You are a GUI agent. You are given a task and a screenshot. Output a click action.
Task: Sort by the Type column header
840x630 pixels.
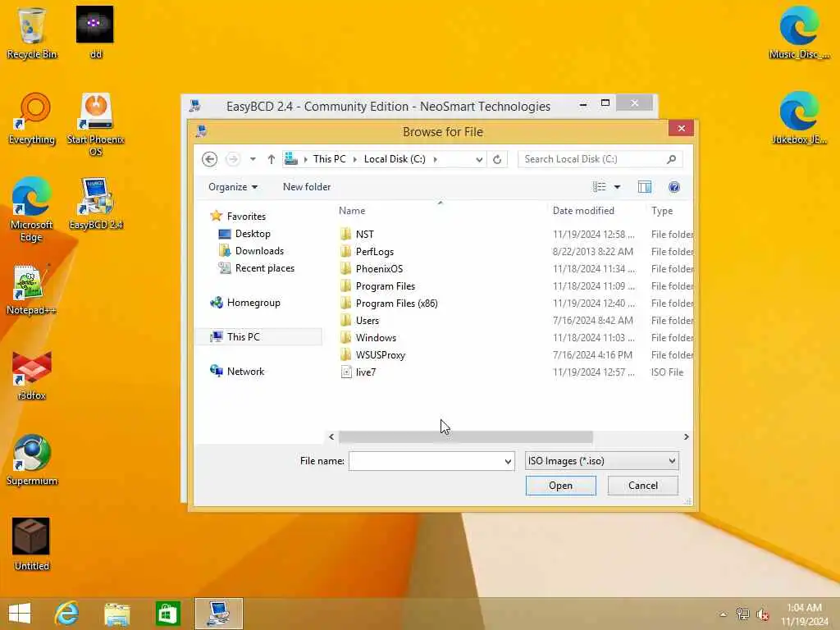(x=662, y=211)
